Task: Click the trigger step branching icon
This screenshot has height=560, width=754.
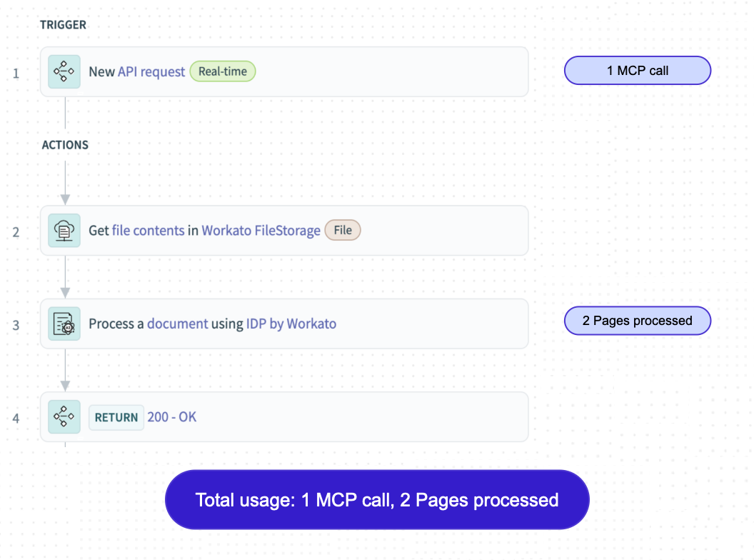Action: point(64,71)
